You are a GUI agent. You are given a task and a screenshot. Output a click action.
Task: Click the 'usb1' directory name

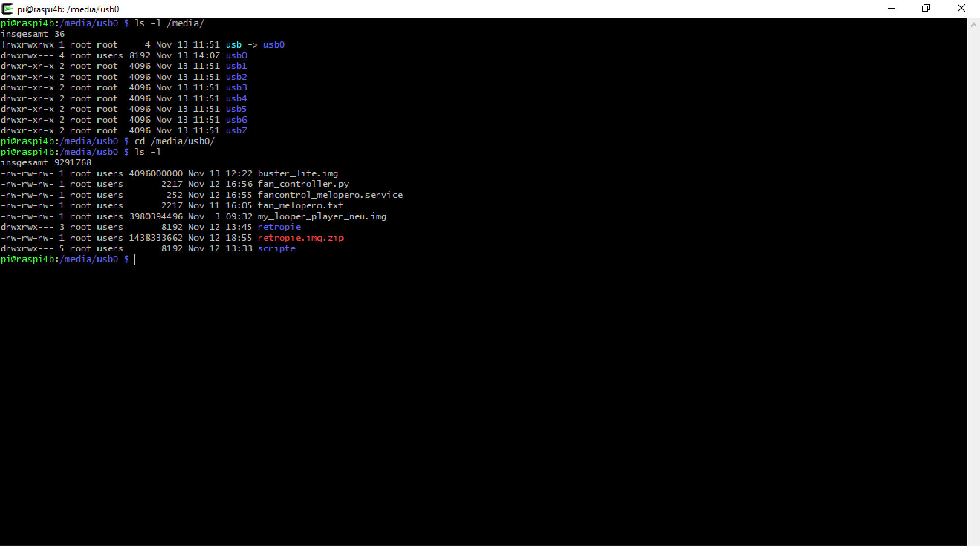pos(236,66)
